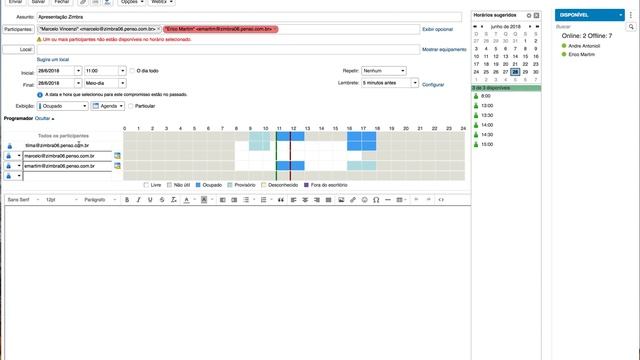Check the 'O dia todo' checkbox
The image size is (640, 360).
pyautogui.click(x=132, y=71)
